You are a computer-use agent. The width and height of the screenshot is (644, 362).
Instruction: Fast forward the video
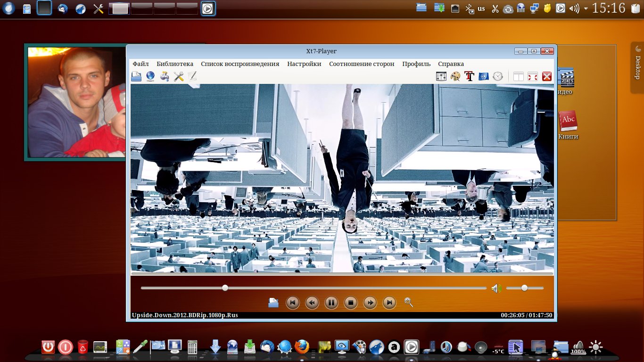[370, 303]
